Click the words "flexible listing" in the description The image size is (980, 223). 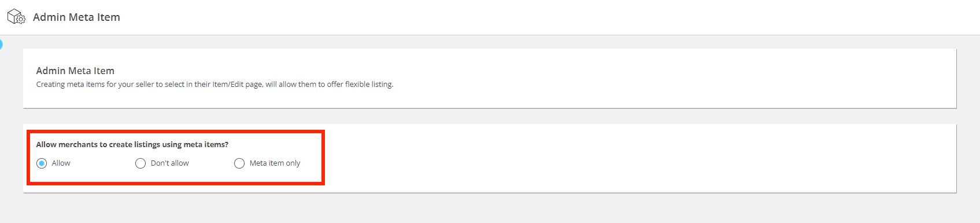pos(369,85)
